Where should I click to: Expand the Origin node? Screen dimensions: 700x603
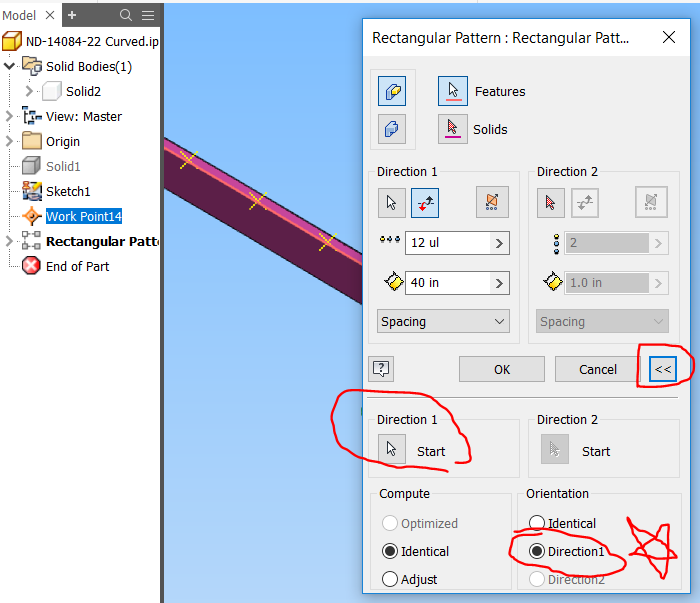(x=8, y=141)
